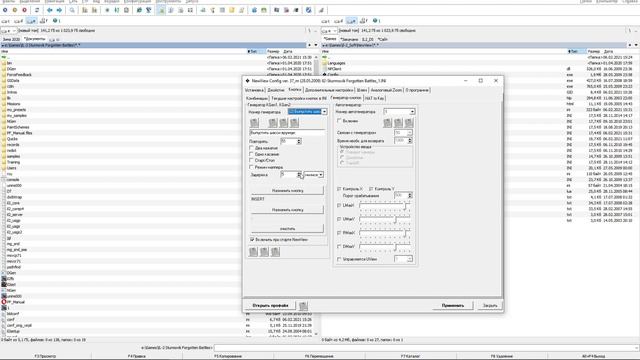The height and width of the screenshot is (360, 640).
Task: Go forward with the blue right arrow icon
Action: (x=59, y=10)
